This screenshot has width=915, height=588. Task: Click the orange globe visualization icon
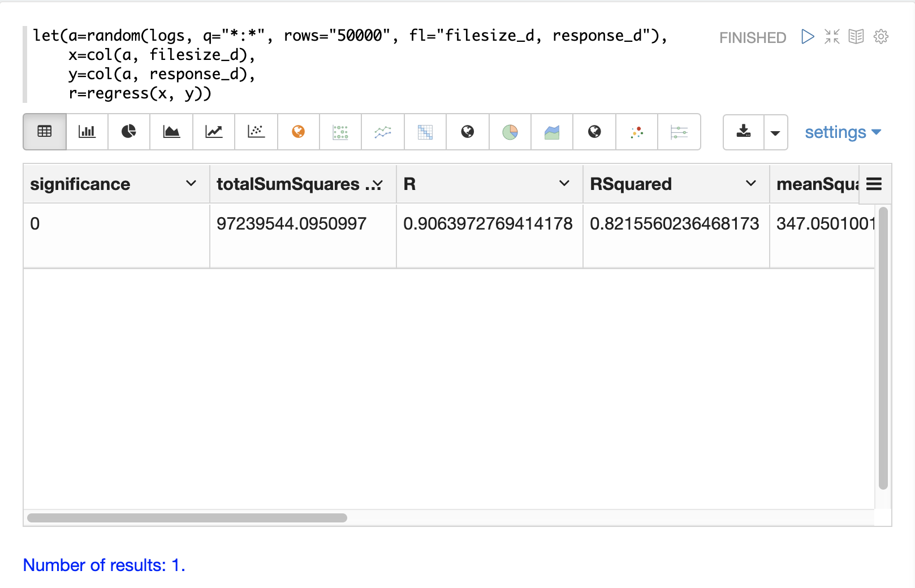(299, 132)
